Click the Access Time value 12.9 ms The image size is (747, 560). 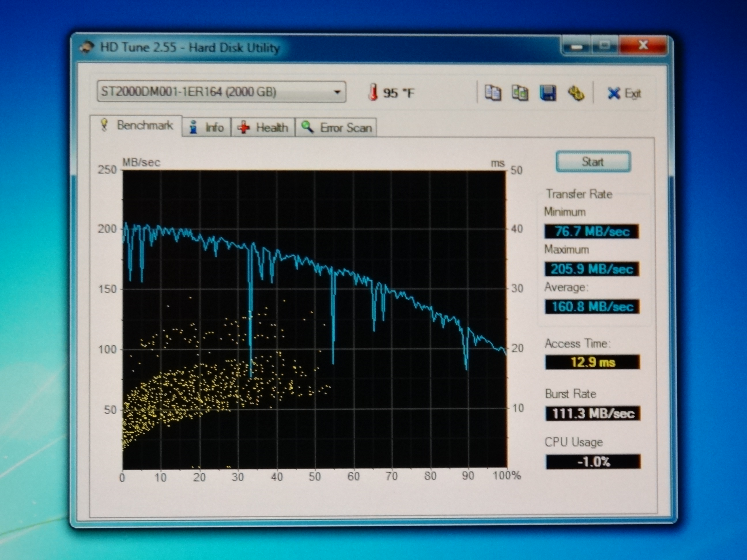point(593,362)
